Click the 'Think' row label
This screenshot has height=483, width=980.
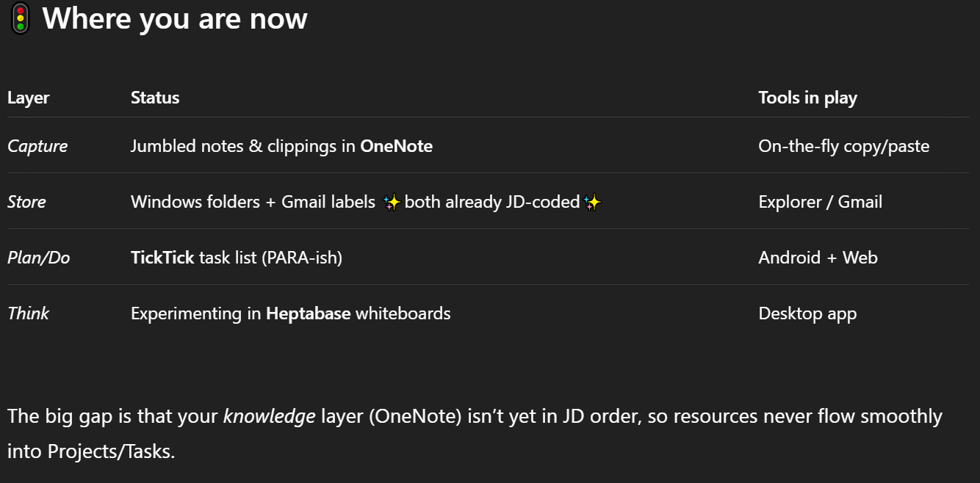(x=28, y=313)
